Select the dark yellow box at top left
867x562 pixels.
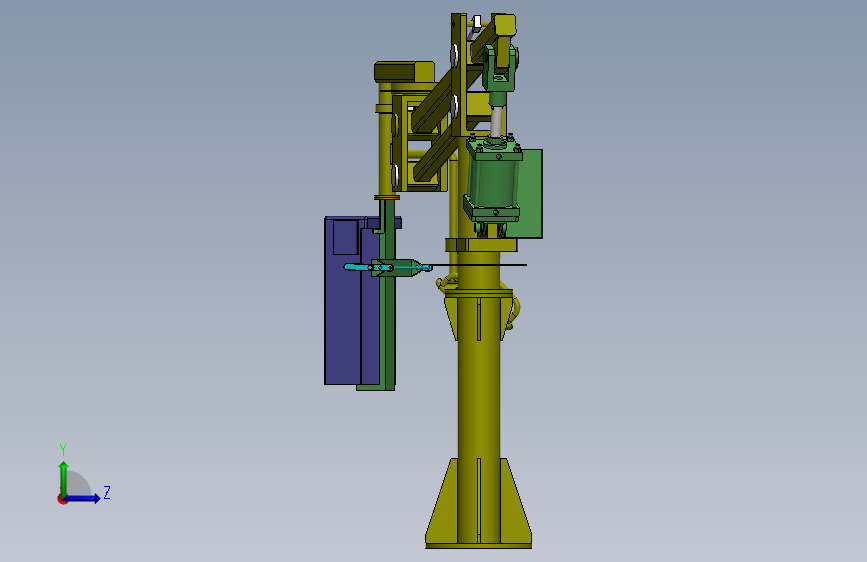[404, 72]
